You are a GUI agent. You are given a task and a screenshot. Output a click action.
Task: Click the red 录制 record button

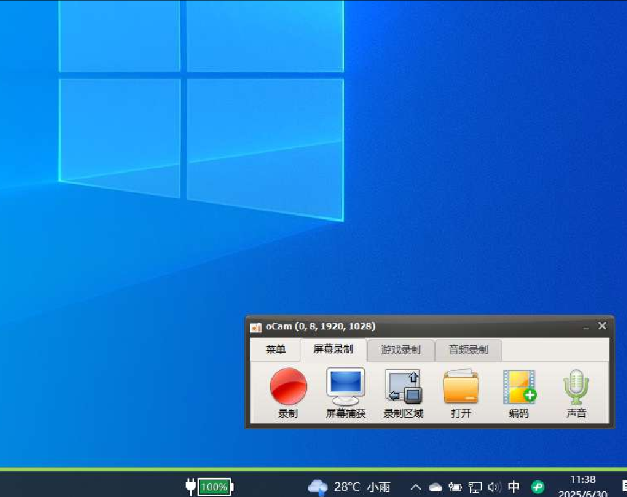pyautogui.click(x=287, y=386)
